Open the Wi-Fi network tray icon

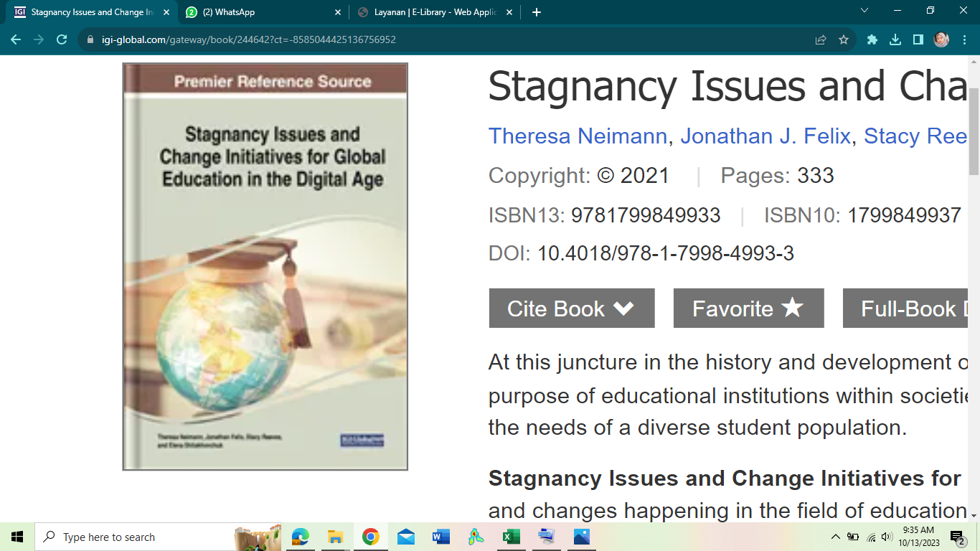(x=871, y=537)
